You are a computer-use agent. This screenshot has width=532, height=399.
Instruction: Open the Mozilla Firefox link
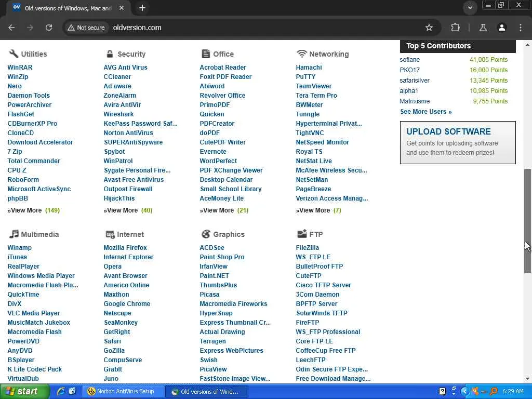point(125,248)
